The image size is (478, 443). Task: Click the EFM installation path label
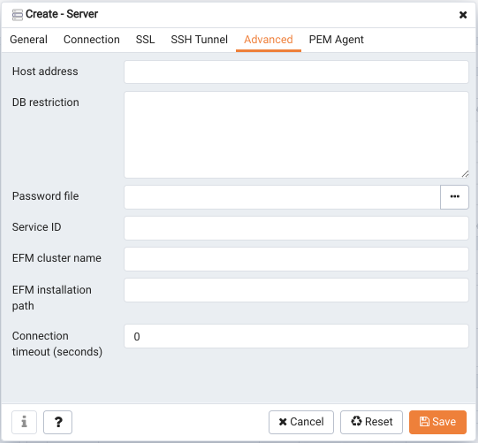coord(52,298)
